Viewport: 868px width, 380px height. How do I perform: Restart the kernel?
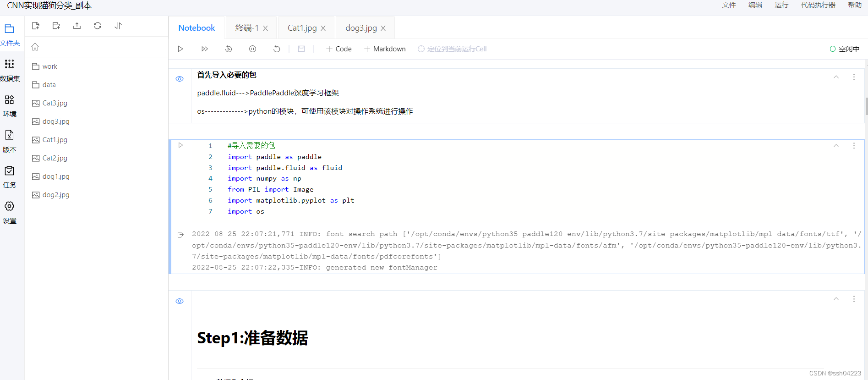pyautogui.click(x=277, y=49)
